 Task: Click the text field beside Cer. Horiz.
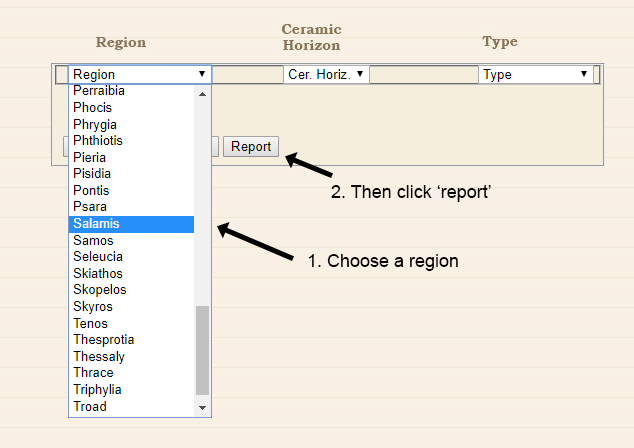pos(423,74)
